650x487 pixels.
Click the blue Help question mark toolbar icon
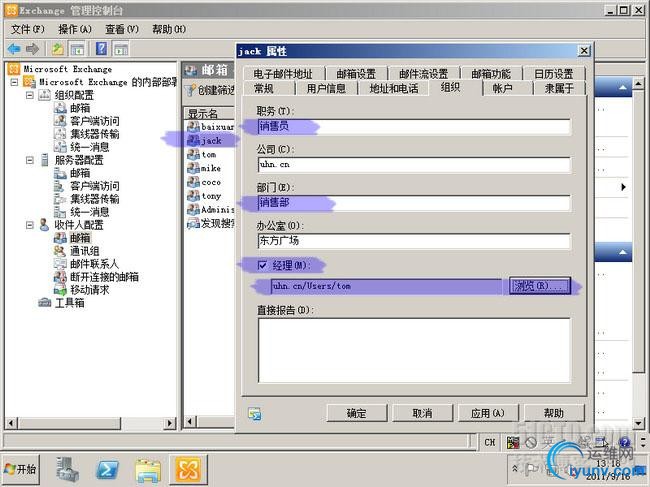[101, 49]
